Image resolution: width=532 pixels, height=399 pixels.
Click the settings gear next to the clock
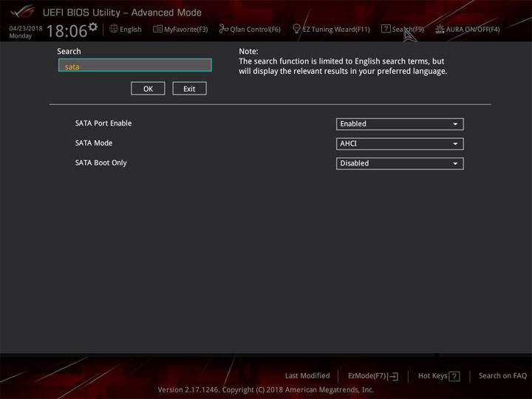pos(92,27)
